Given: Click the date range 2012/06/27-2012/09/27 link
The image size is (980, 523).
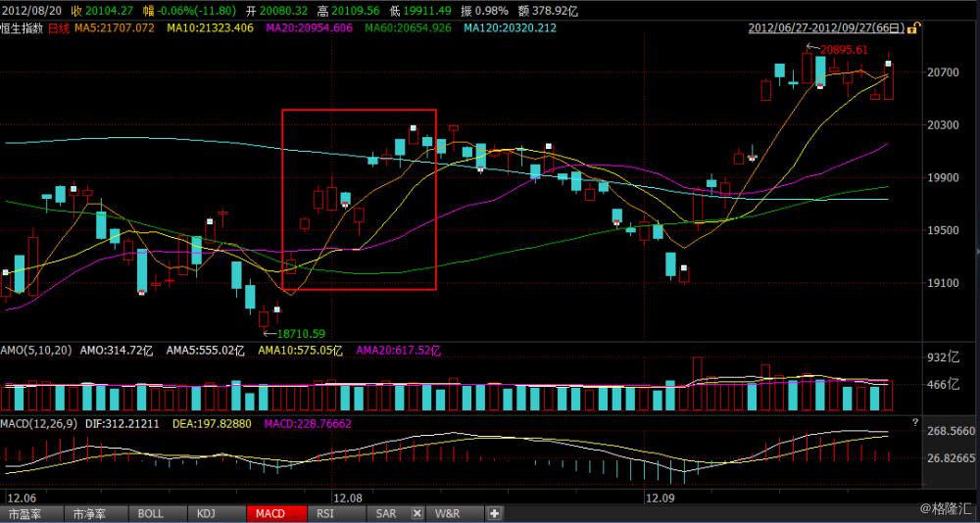Looking at the screenshot, I should click(x=823, y=28).
